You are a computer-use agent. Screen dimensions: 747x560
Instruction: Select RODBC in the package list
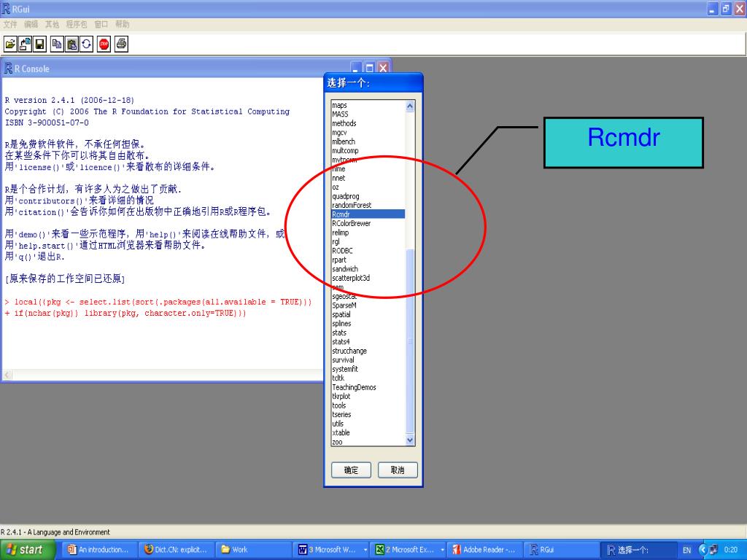(x=368, y=251)
